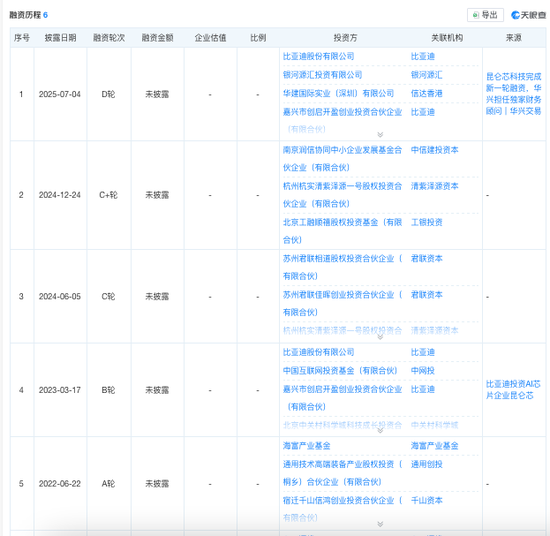Screen dimensions: 550x536
Task: Select date cell 2024-12-24
Action: tap(60, 195)
